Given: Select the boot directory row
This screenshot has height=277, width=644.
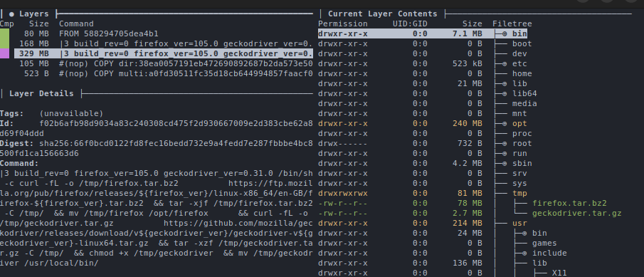Looking at the screenshot, I should pyautogui.click(x=425, y=43).
